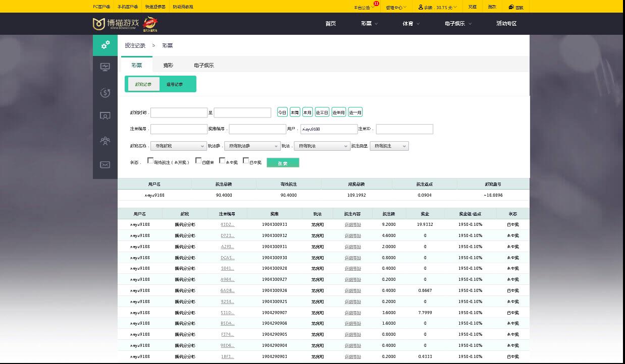Open 防劫持教程 link in top bar
The height and width of the screenshot is (364, 625).
pyautogui.click(x=183, y=7)
